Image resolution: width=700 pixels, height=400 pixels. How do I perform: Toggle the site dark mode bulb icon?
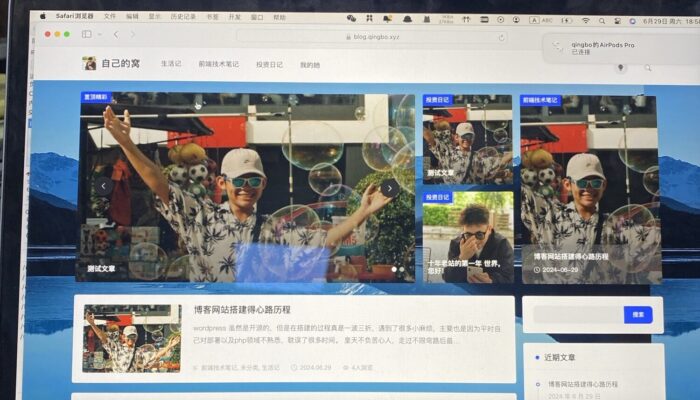click(620, 67)
